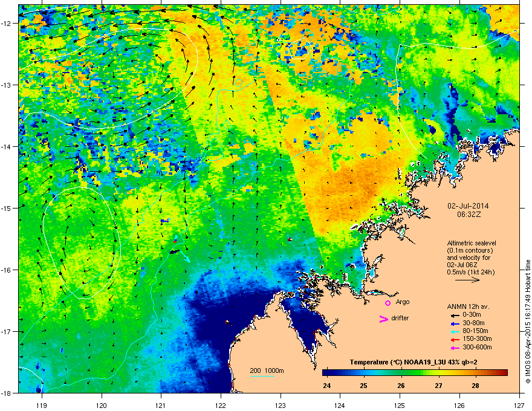
Task: Click the Temperature NOAA19_L3U title
Action: pyautogui.click(x=414, y=362)
